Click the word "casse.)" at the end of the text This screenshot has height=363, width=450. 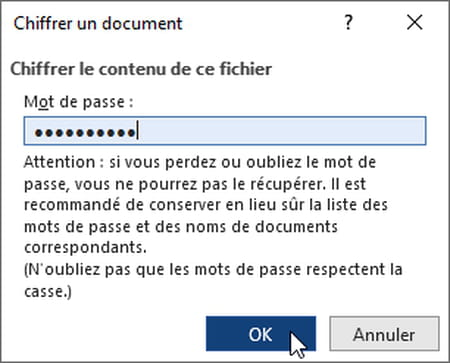click(48, 291)
